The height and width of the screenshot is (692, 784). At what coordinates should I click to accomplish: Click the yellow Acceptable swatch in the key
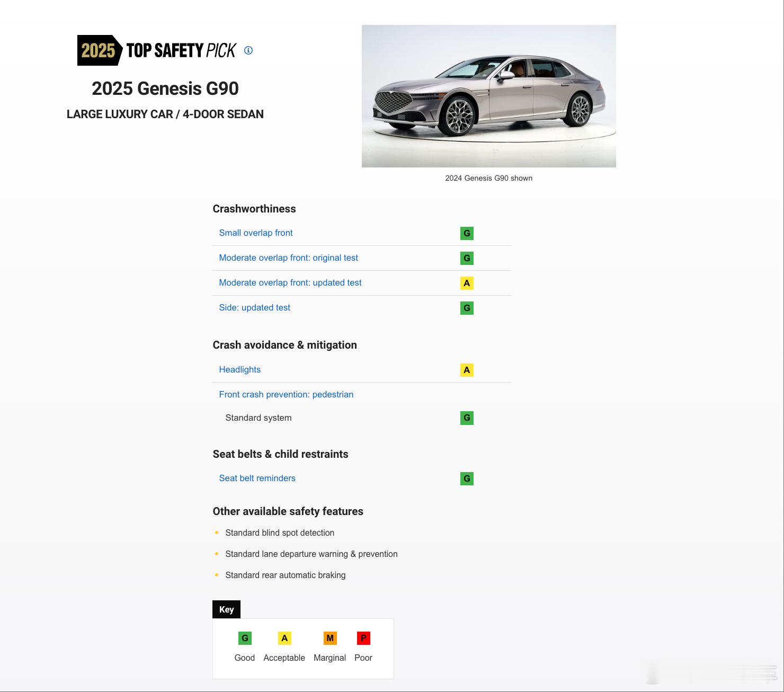284,638
